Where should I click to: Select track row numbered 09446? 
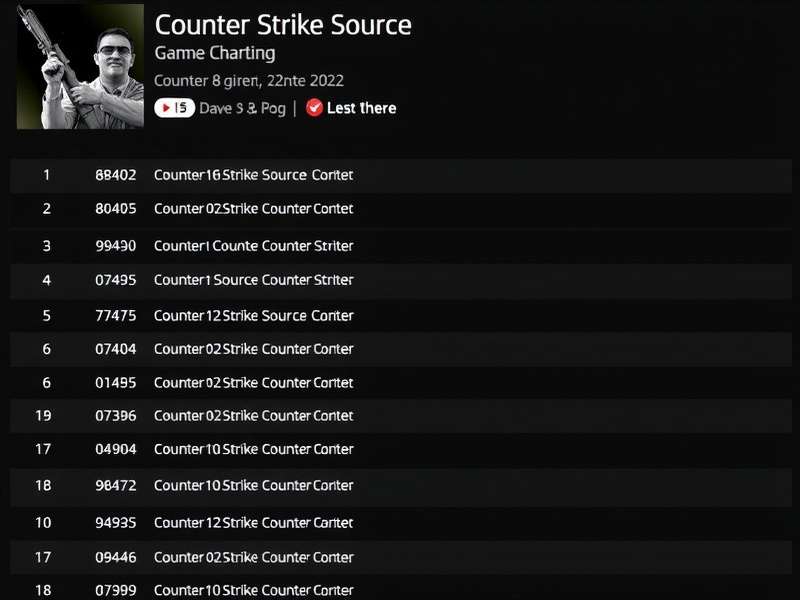(401, 558)
